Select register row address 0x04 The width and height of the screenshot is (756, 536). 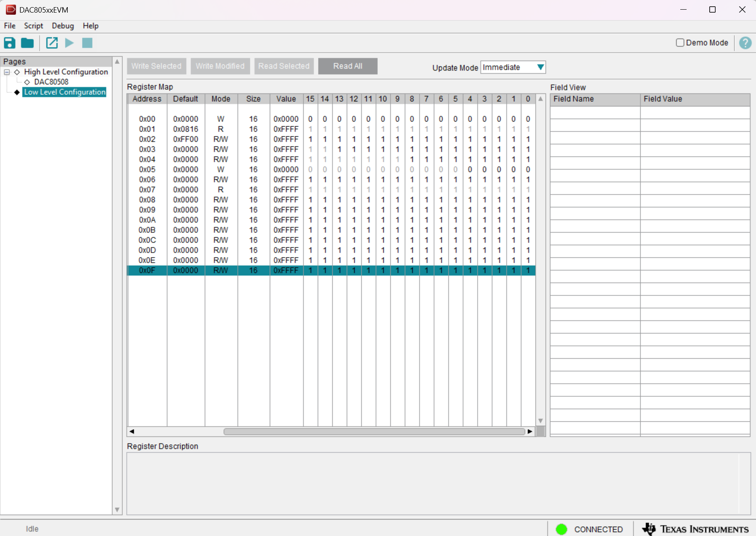(331, 159)
